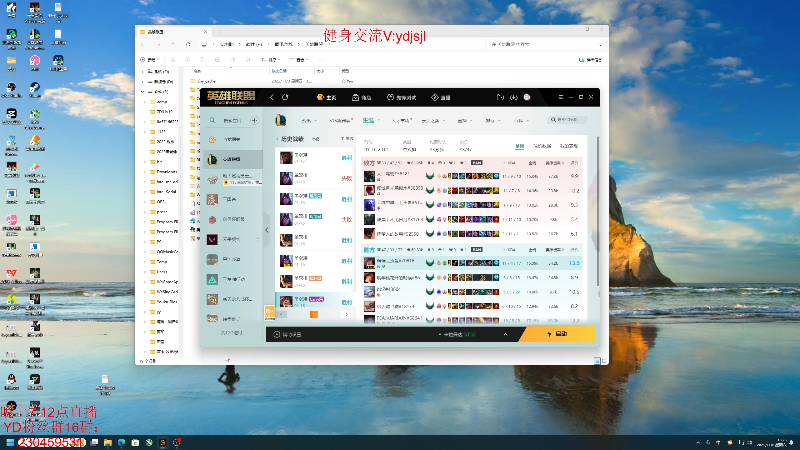Open Task View on taskbar

coord(94,442)
